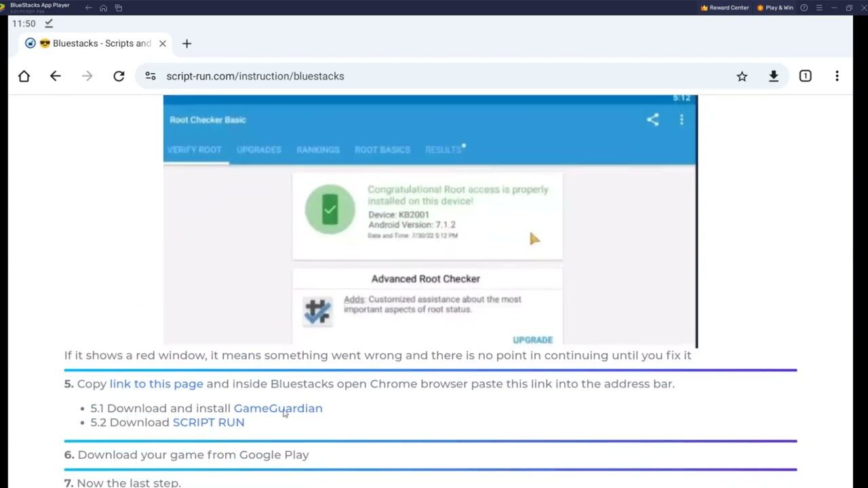Click 'Download your game from Google Play' text
Viewport: 868px width, 488px height.
[193, 455]
